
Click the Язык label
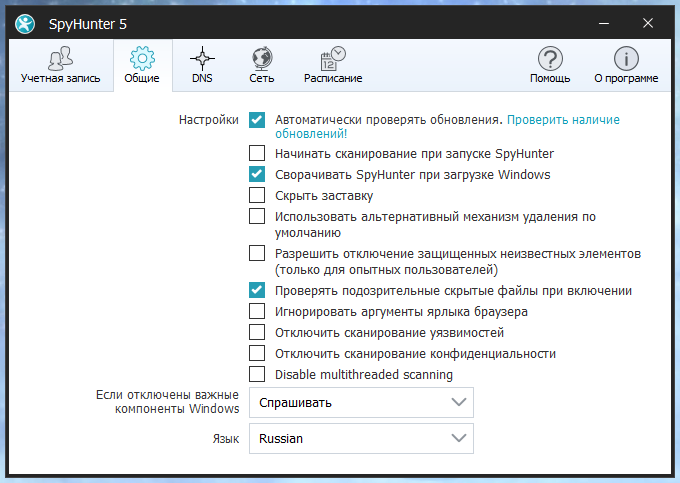coord(226,439)
